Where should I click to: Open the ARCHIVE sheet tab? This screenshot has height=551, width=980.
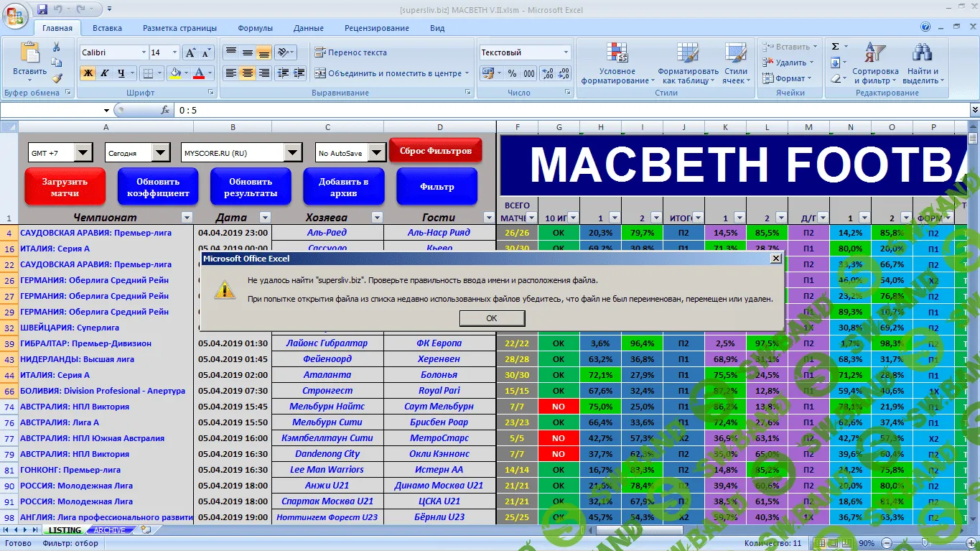[x=109, y=530]
